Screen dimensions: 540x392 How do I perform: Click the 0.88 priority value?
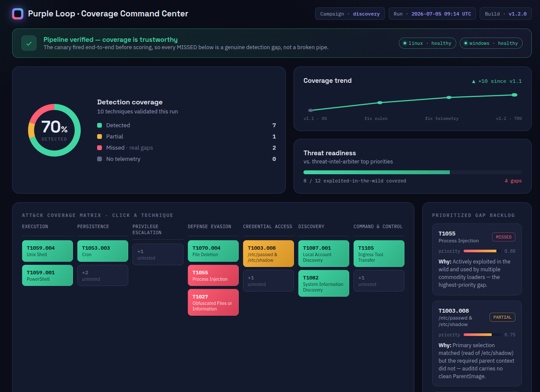pyautogui.click(x=510, y=251)
